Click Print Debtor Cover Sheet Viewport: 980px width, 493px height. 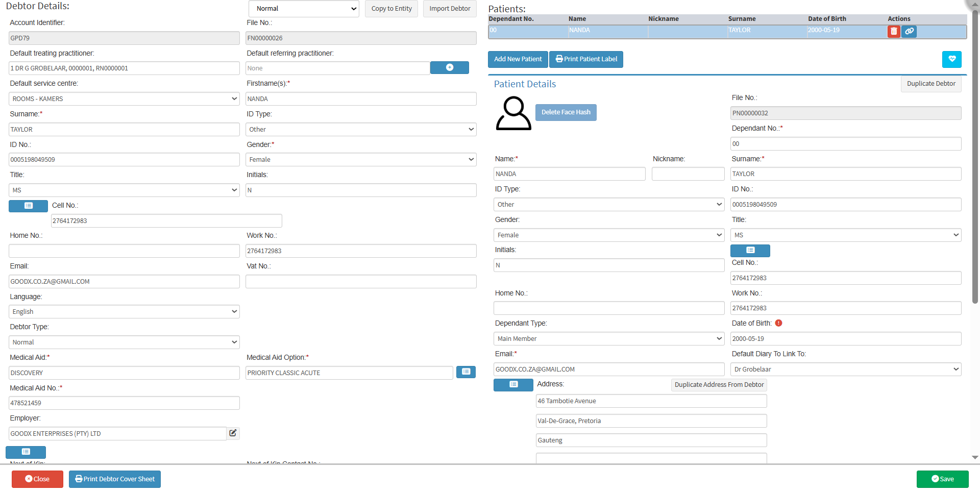[115, 479]
